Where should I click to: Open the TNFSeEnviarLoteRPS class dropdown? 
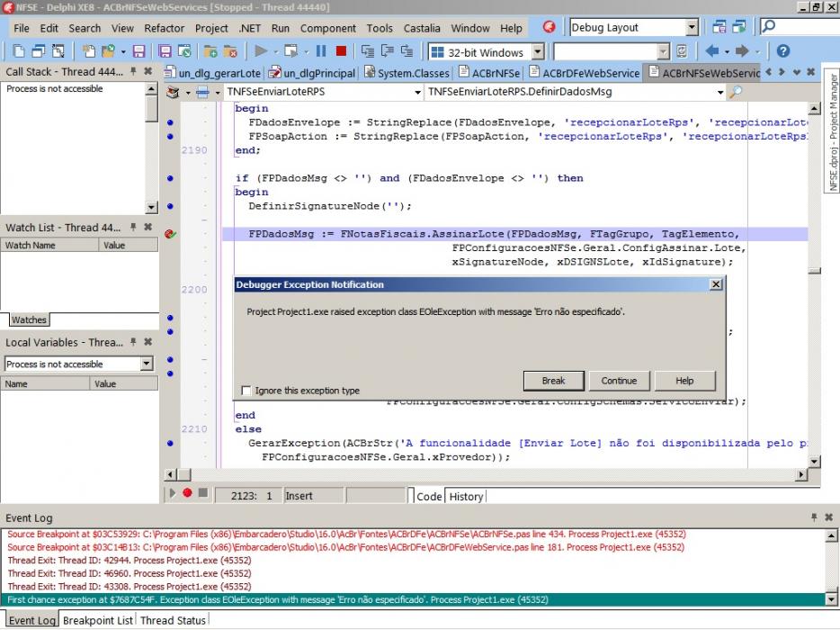[x=417, y=92]
